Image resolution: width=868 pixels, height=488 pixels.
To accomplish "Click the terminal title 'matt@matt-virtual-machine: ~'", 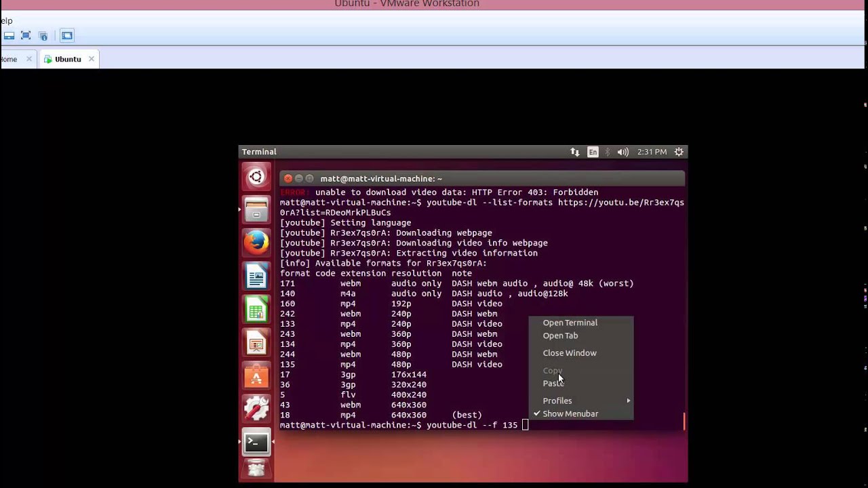I will [381, 178].
